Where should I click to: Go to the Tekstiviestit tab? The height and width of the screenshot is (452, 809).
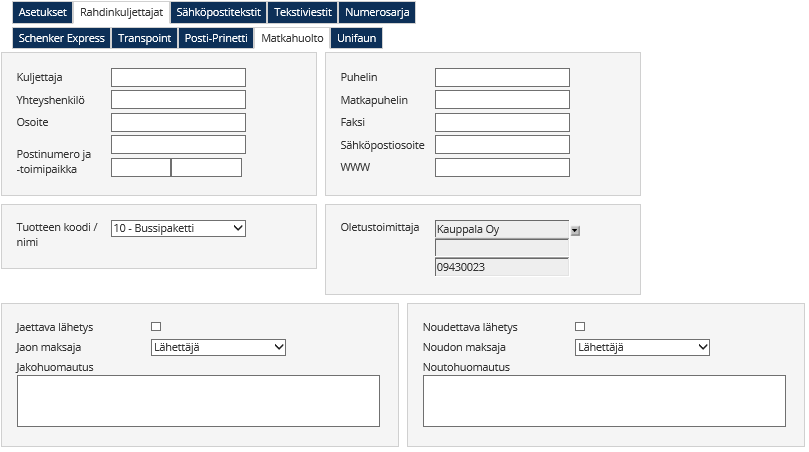tap(303, 13)
